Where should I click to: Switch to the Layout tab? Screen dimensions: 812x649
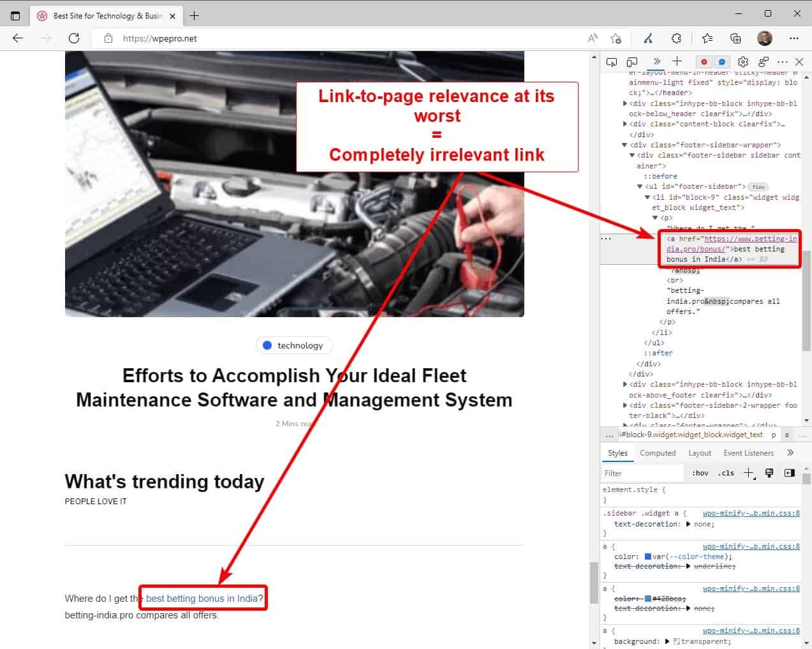pyautogui.click(x=700, y=452)
